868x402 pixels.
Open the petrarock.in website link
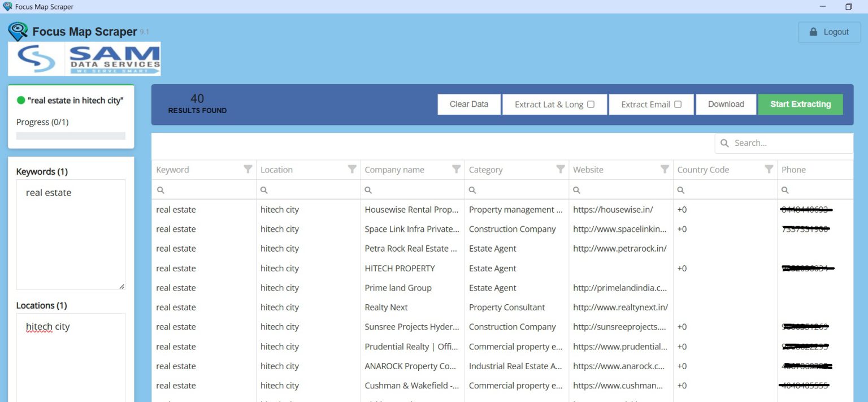tap(619, 248)
